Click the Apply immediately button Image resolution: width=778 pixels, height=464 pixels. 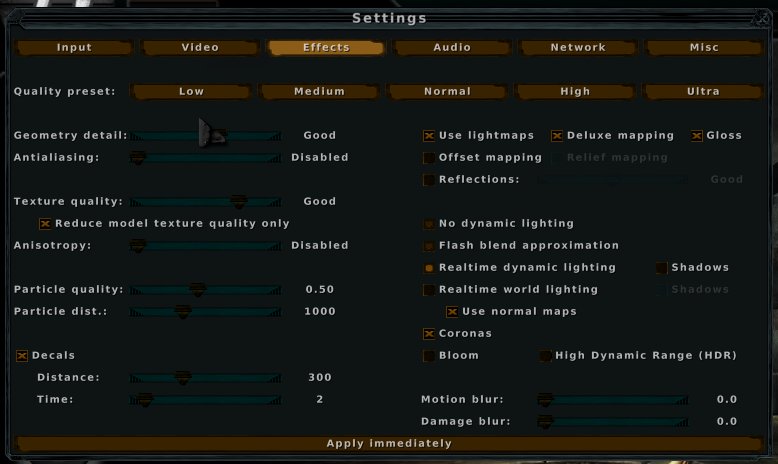point(389,443)
